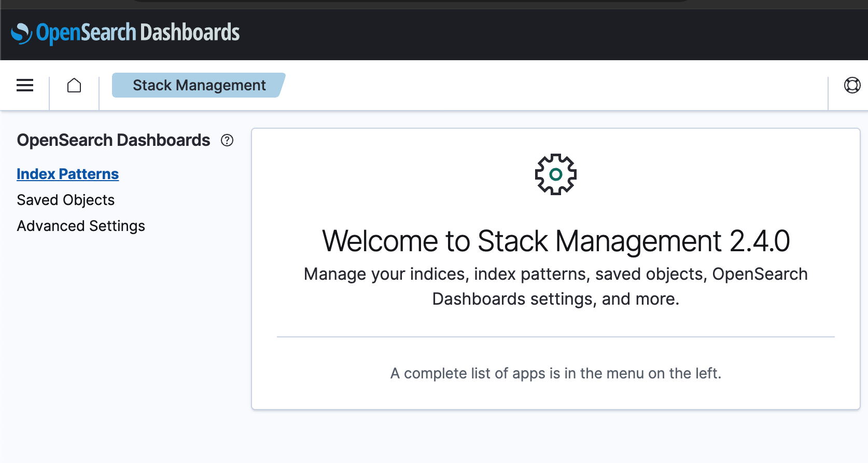Image resolution: width=868 pixels, height=463 pixels.
Task: Click blank toolbar area right of breadcrumb
Action: 519,85
